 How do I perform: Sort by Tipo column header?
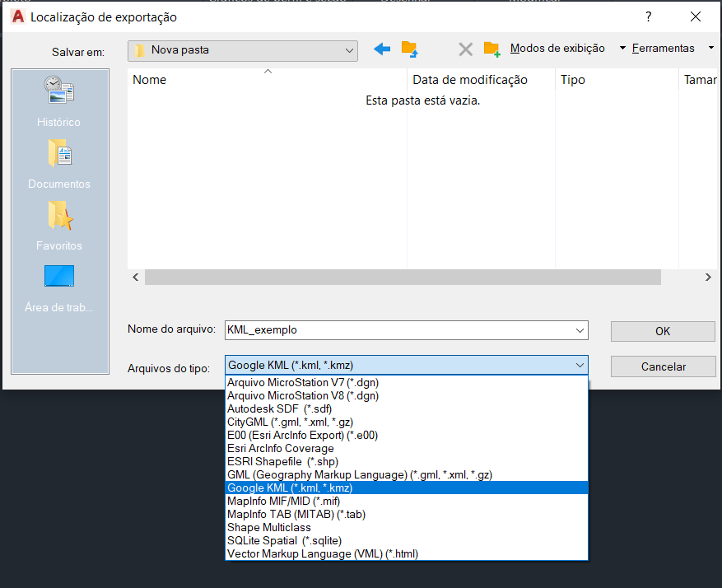coord(617,80)
